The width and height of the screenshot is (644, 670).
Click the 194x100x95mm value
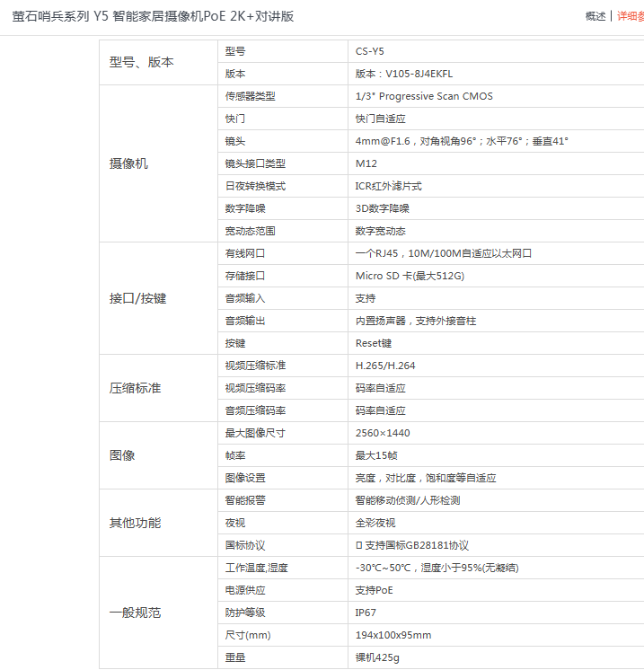(x=393, y=635)
